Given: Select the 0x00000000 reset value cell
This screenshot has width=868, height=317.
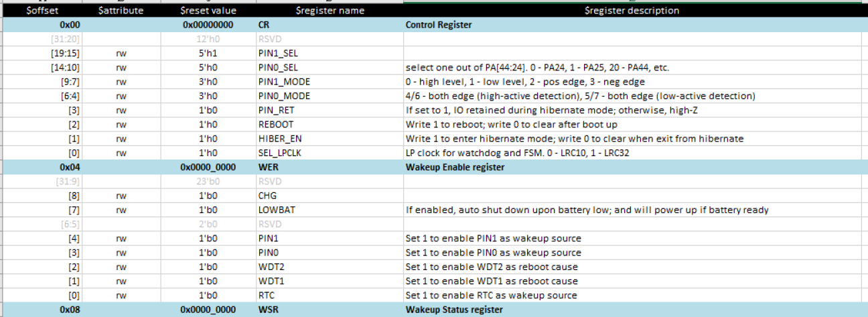Looking at the screenshot, I should tap(208, 25).
